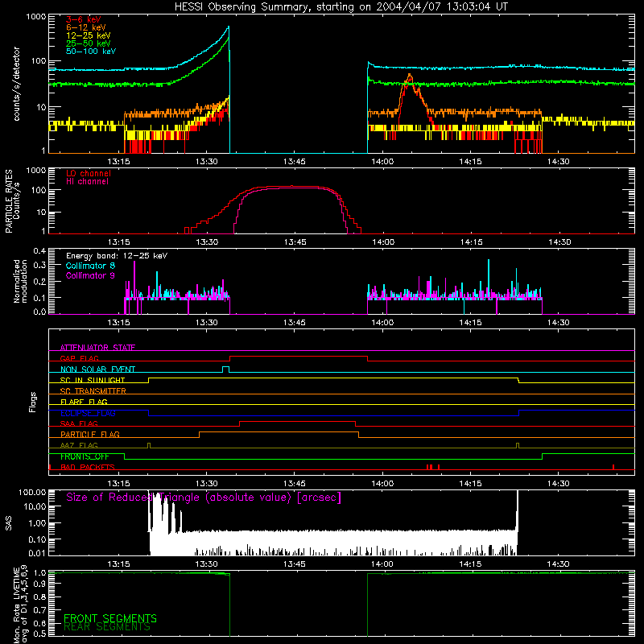This screenshot has height=644, width=644.
Task: Click the SAA_FLAG label
Action: [x=79, y=423]
